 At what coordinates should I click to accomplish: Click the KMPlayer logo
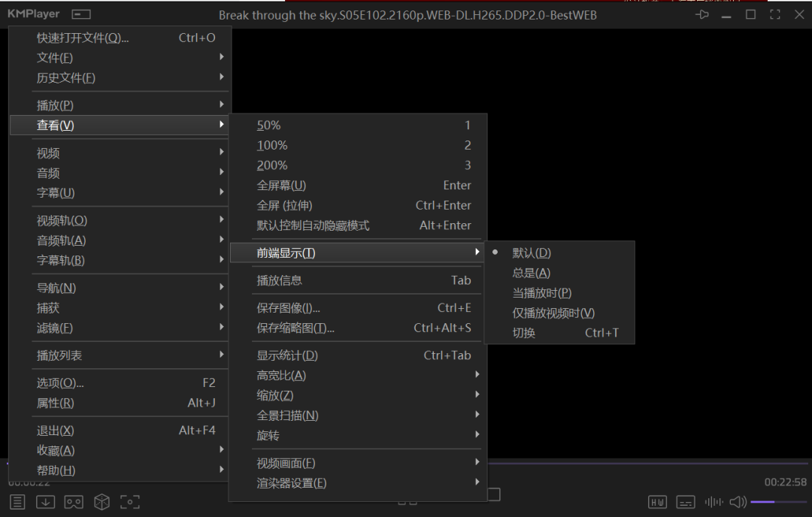pyautogui.click(x=34, y=14)
